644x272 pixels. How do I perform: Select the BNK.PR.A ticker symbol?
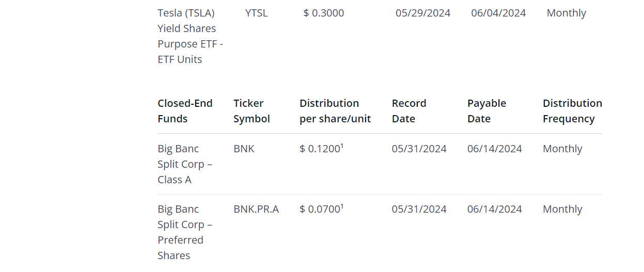[256, 209]
